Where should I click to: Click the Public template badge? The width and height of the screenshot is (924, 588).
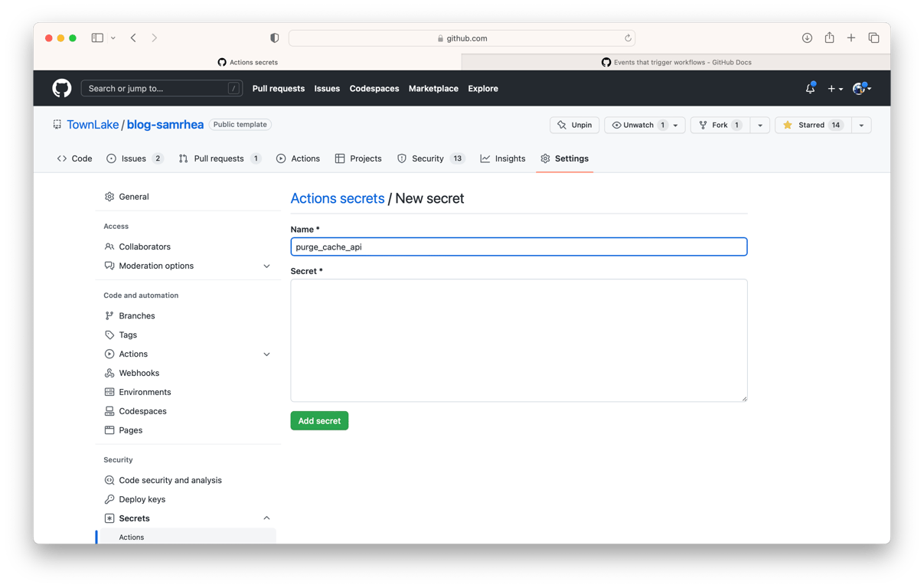(240, 125)
